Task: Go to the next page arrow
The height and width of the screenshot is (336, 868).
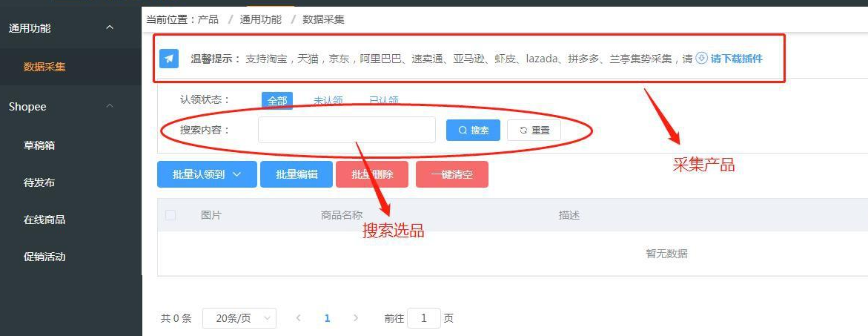Action: click(356, 318)
